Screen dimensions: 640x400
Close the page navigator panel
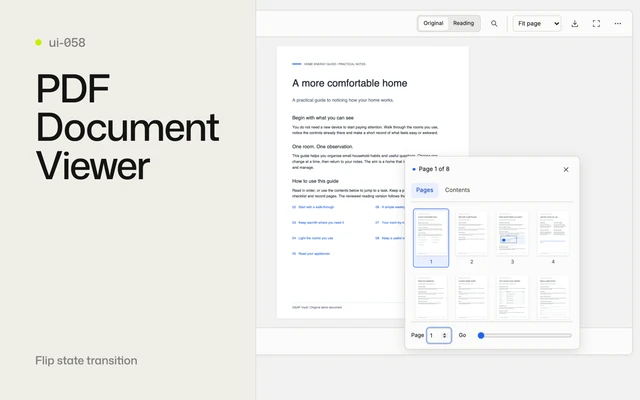(566, 169)
